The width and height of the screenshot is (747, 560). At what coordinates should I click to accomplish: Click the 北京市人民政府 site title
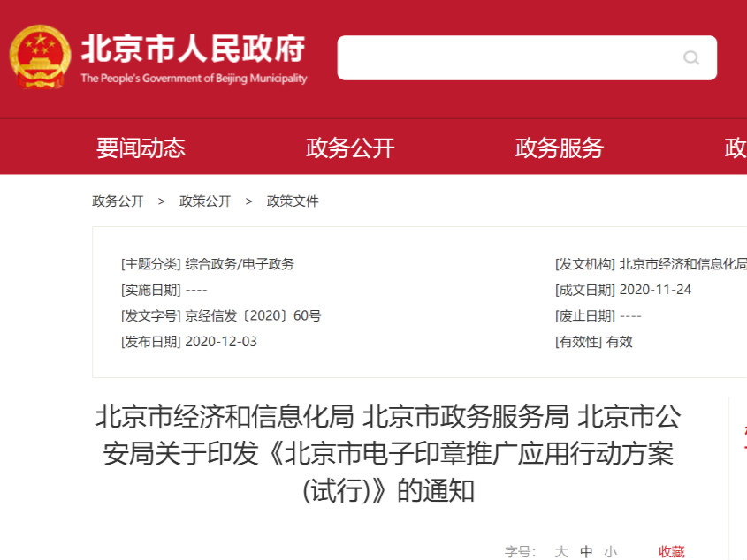point(193,49)
